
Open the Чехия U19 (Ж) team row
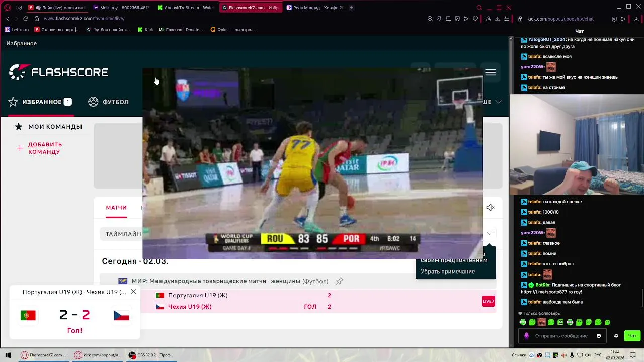(x=190, y=307)
